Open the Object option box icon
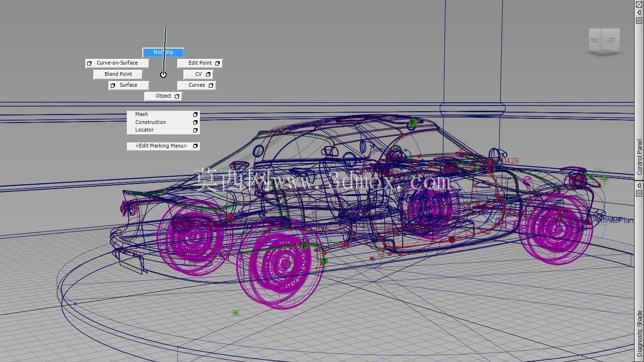The height and width of the screenshot is (362, 644). click(177, 96)
